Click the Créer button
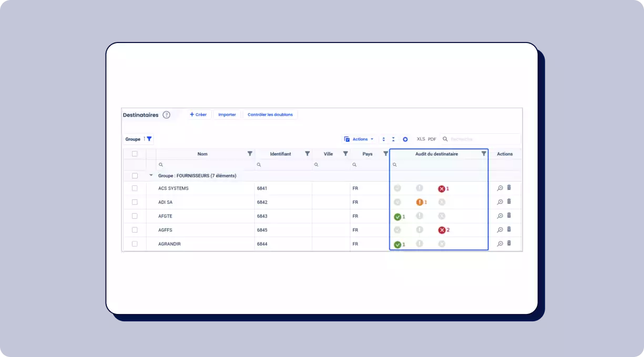Image resolution: width=644 pixels, height=357 pixels. [198, 114]
